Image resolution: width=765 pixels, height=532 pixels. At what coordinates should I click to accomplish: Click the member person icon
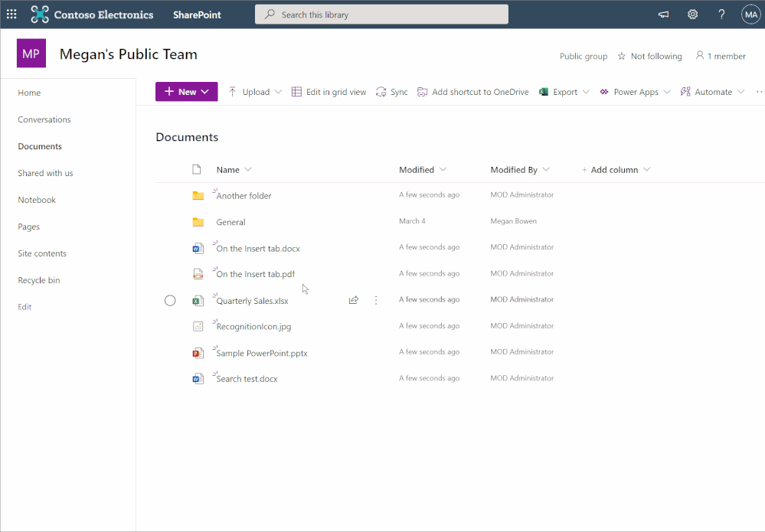click(700, 56)
